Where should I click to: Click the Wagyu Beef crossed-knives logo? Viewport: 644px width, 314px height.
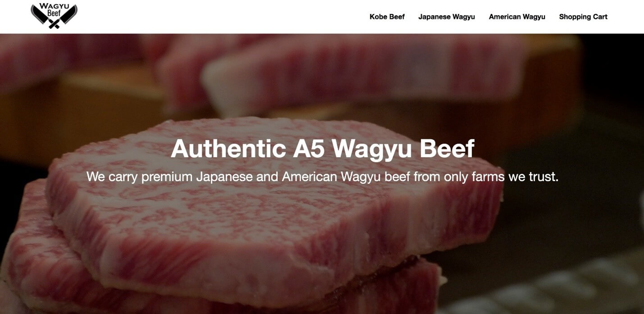point(54,16)
